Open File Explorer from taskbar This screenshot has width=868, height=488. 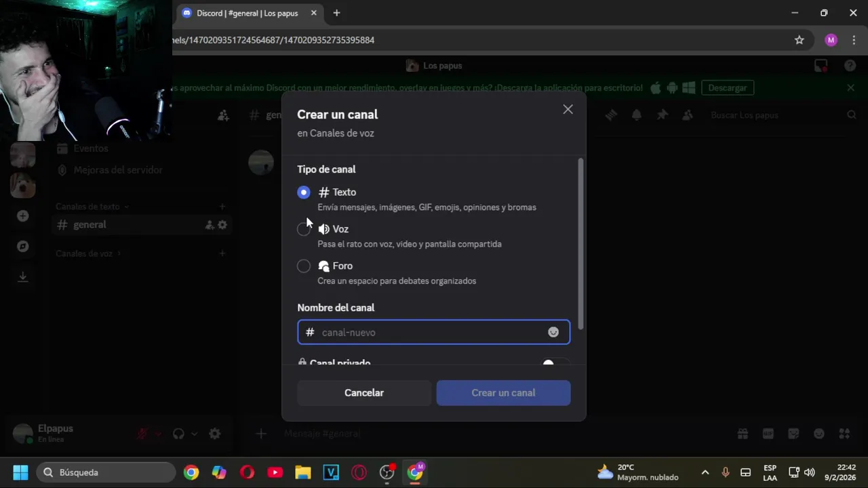pyautogui.click(x=302, y=472)
